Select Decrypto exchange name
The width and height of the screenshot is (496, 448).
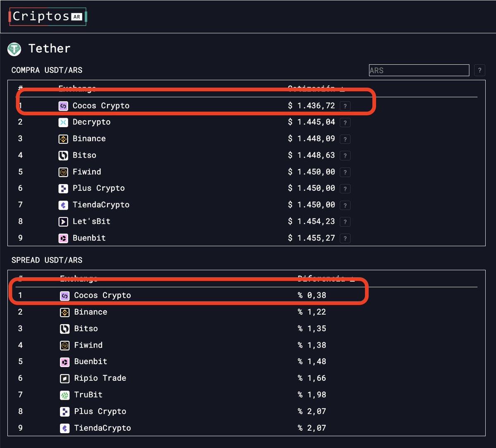coord(91,122)
